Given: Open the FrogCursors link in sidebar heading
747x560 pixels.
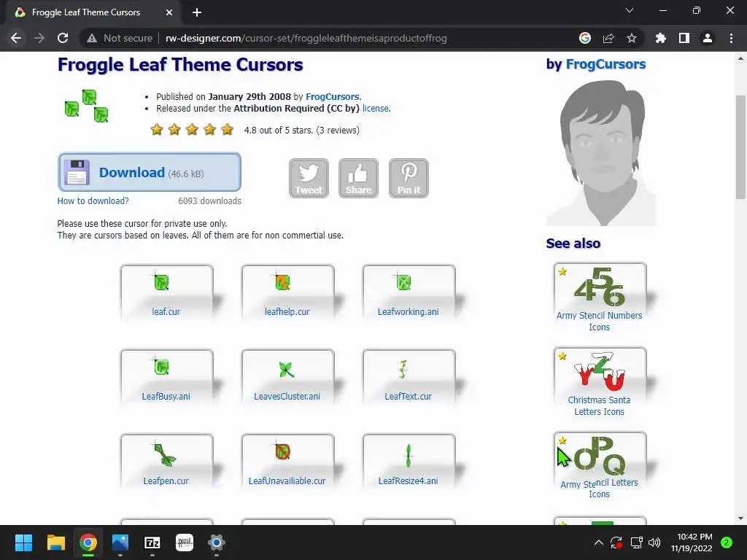Looking at the screenshot, I should click(605, 64).
